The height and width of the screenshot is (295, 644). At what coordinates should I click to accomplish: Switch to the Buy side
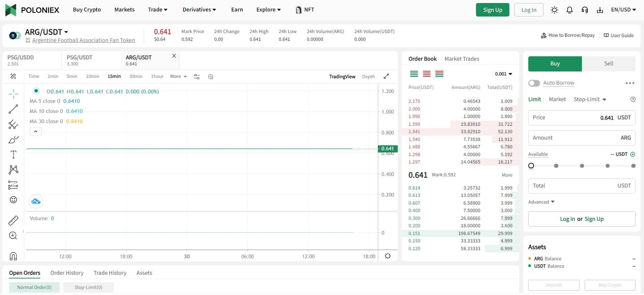click(x=555, y=64)
